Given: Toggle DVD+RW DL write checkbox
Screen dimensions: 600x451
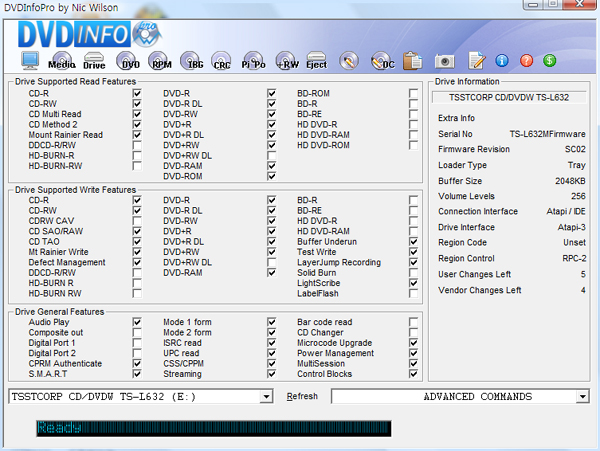Looking at the screenshot, I should click(x=272, y=262).
